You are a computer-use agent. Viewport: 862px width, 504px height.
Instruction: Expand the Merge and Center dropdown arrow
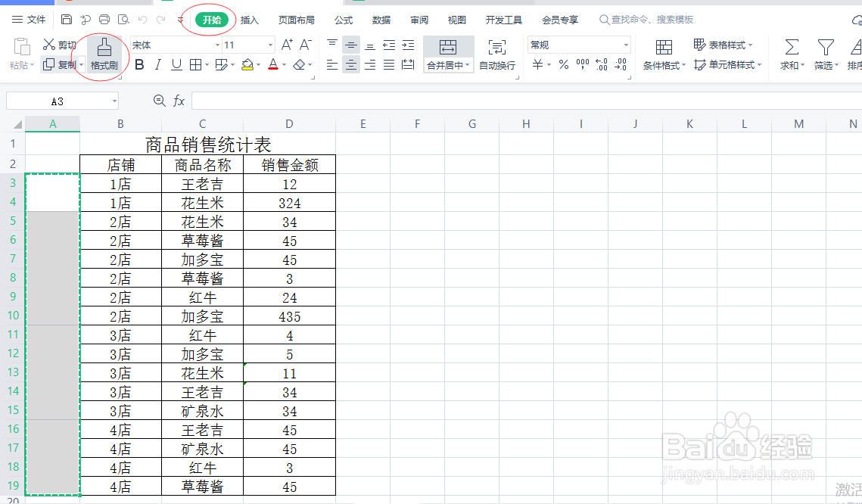(467, 65)
